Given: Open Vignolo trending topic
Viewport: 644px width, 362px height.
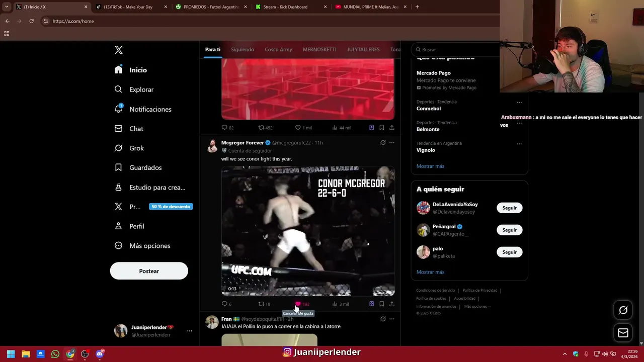Looking at the screenshot, I should (426, 150).
